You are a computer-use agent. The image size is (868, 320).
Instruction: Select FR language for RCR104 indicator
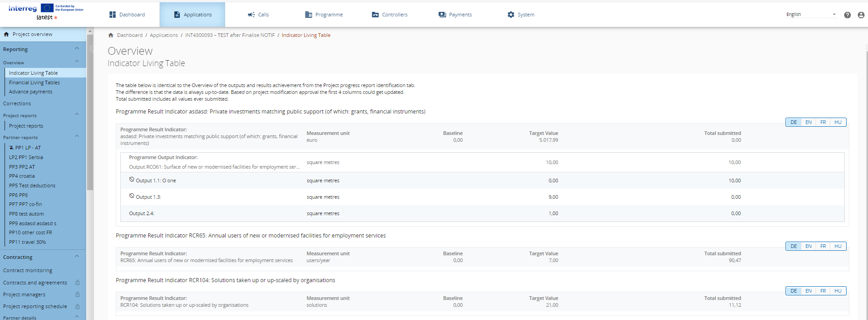point(823,291)
